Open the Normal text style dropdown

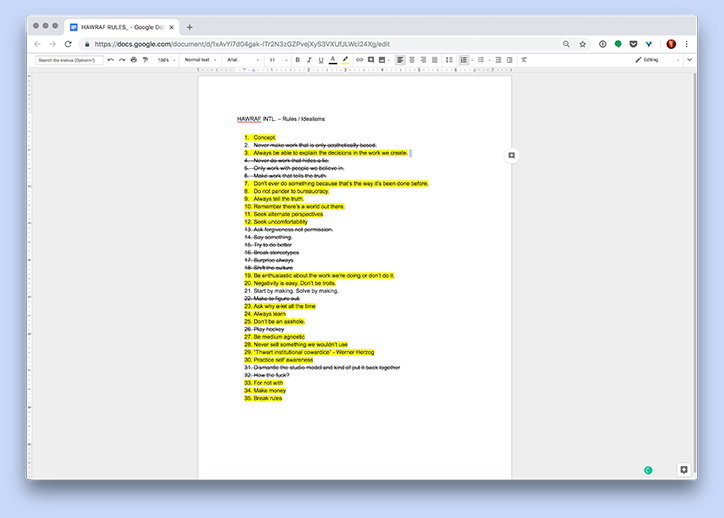pyautogui.click(x=200, y=60)
